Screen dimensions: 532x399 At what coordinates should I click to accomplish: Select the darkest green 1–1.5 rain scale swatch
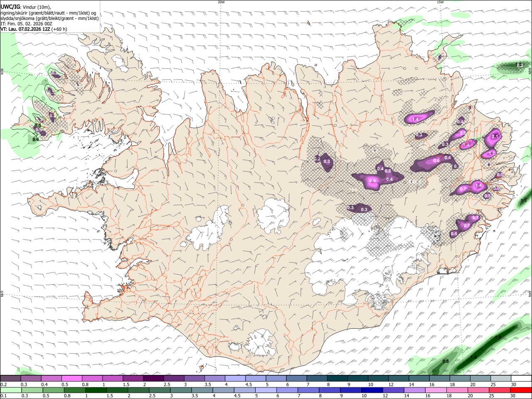tap(96, 390)
